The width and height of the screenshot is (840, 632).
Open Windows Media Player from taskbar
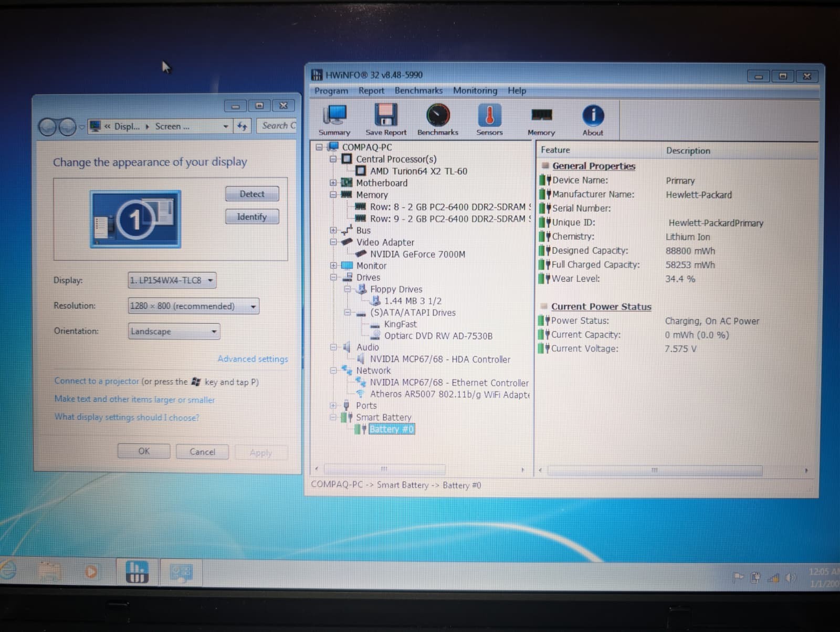point(91,572)
